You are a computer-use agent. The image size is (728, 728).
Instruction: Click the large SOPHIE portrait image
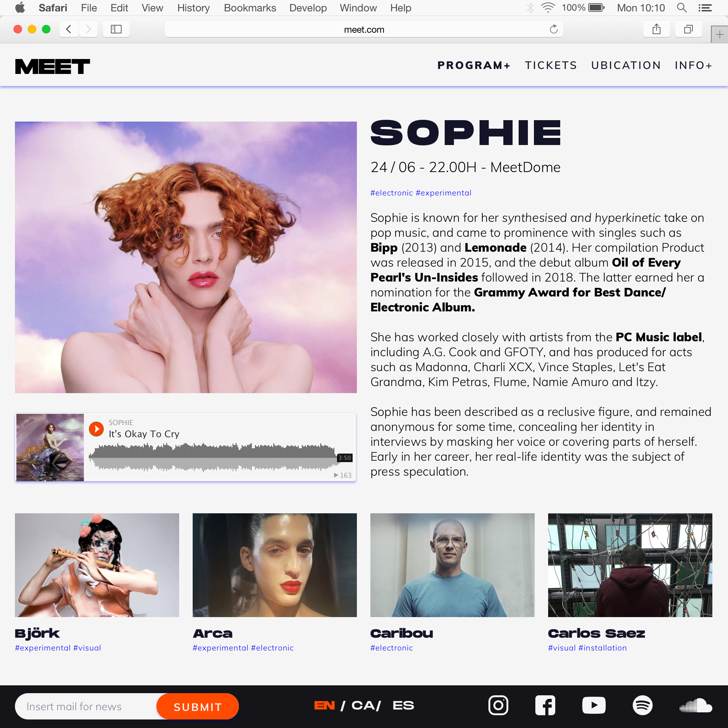186,257
